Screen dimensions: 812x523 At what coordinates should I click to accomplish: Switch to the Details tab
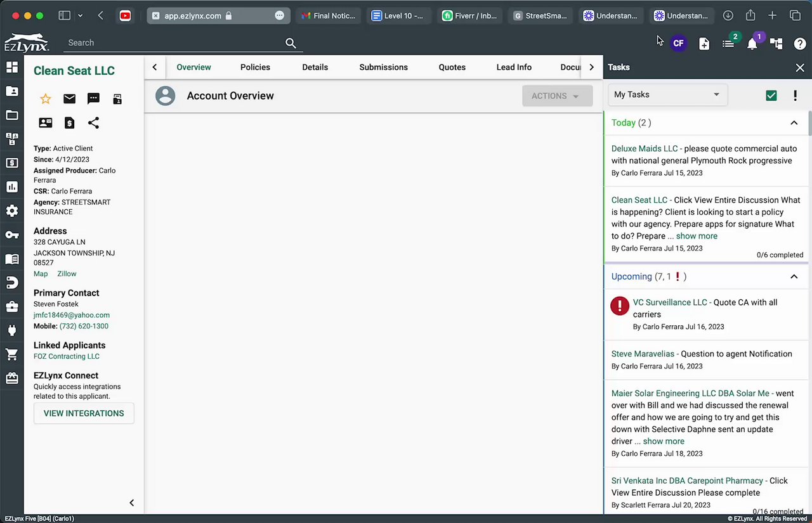315,67
